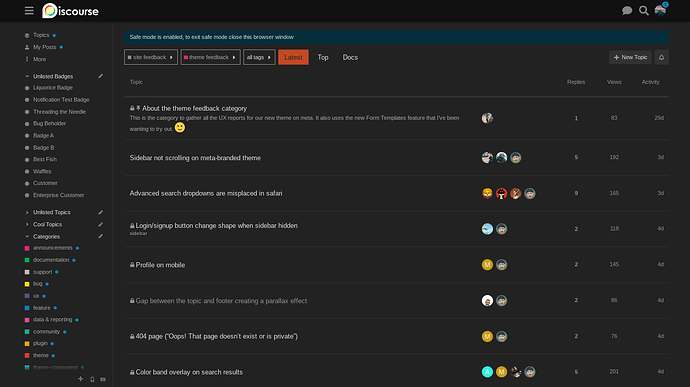Click the Discourse logo
The height and width of the screenshot is (387, 690).
click(x=70, y=11)
